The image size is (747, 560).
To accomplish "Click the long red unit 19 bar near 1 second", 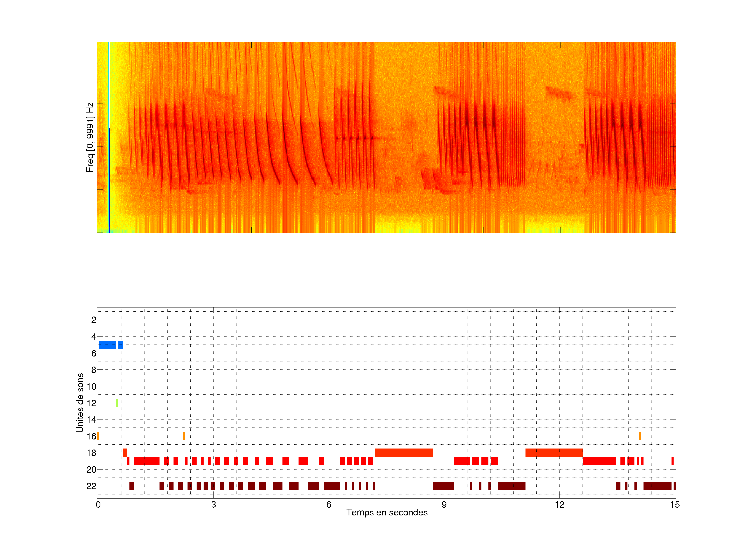I will [147, 461].
